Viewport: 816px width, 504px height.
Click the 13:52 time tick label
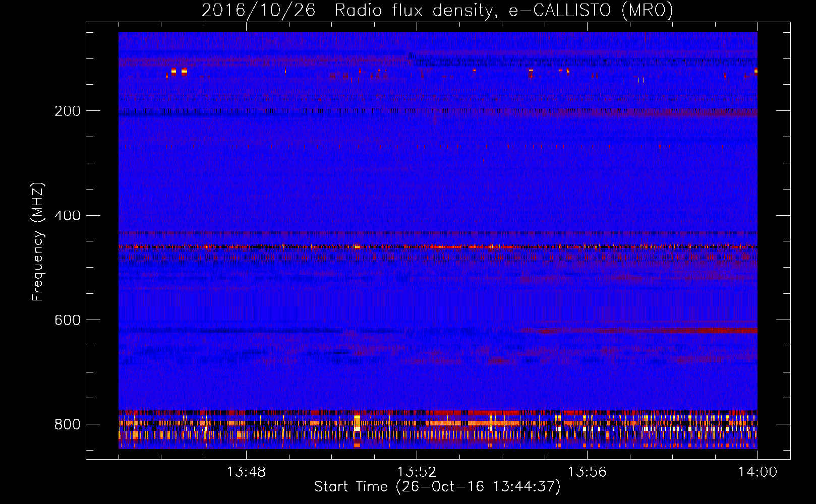pyautogui.click(x=417, y=472)
